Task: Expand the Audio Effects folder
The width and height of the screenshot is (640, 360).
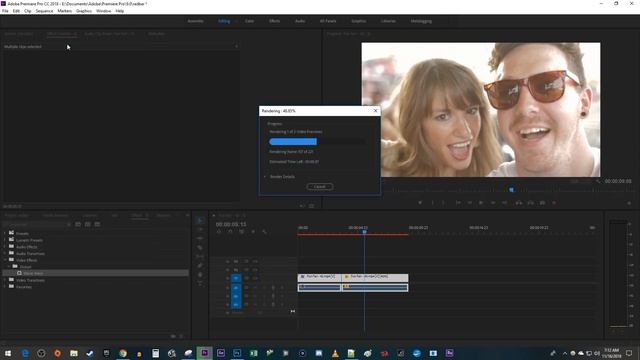Action: click(x=5, y=247)
